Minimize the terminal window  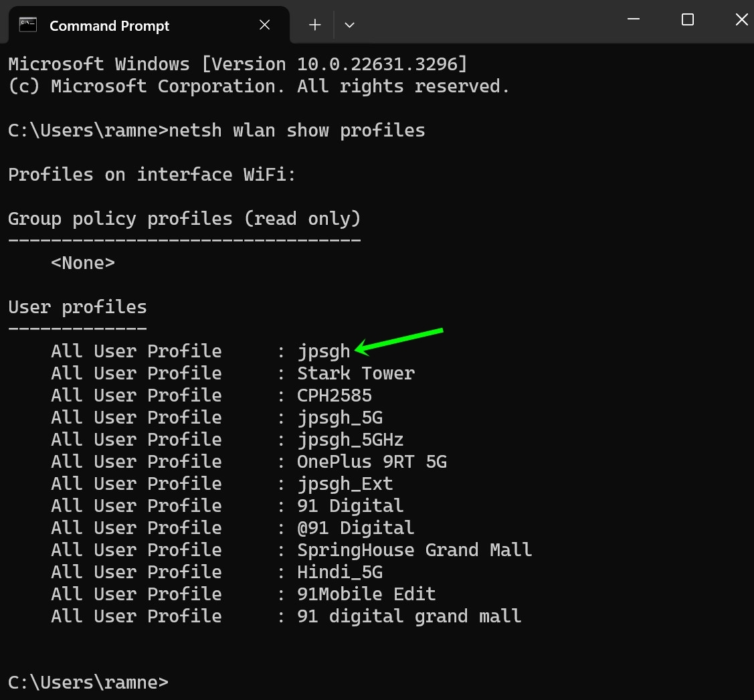pos(633,19)
